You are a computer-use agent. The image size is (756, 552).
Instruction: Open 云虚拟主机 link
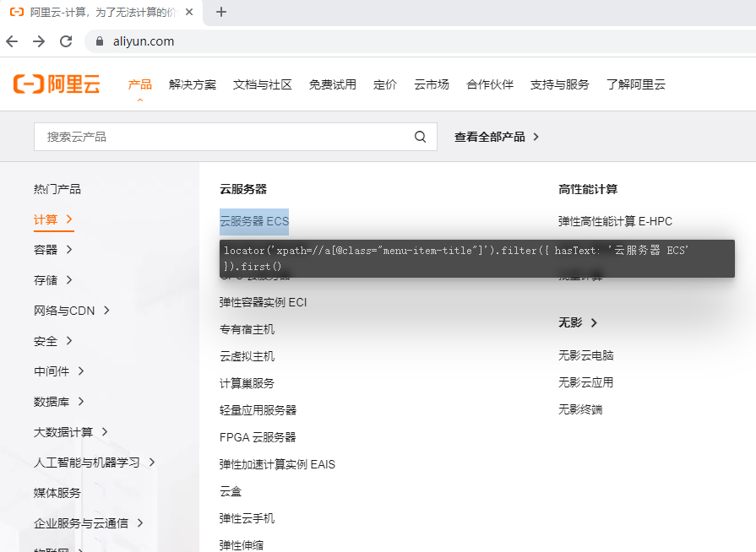247,356
